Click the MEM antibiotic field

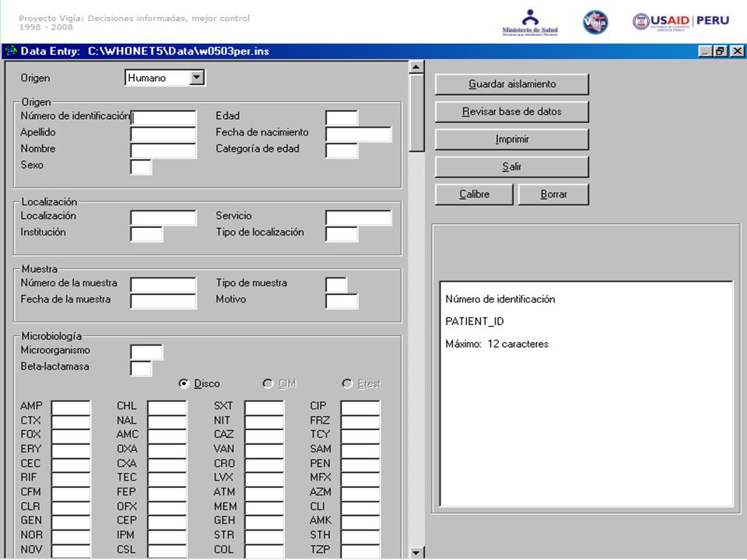[x=265, y=508]
